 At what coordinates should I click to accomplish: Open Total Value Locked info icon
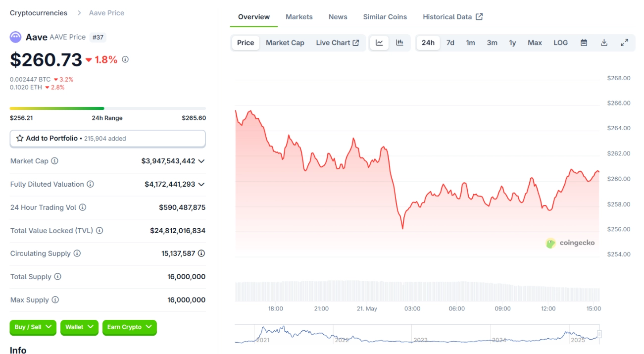99,231
